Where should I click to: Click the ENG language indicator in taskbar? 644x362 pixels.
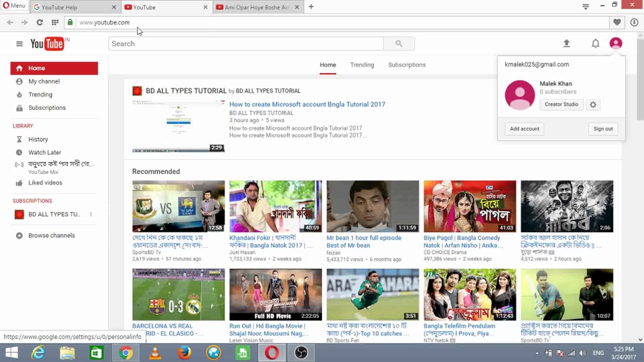[599, 353]
